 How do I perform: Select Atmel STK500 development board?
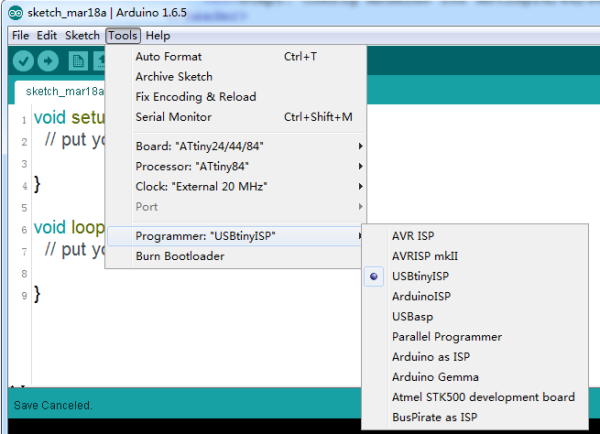click(474, 397)
